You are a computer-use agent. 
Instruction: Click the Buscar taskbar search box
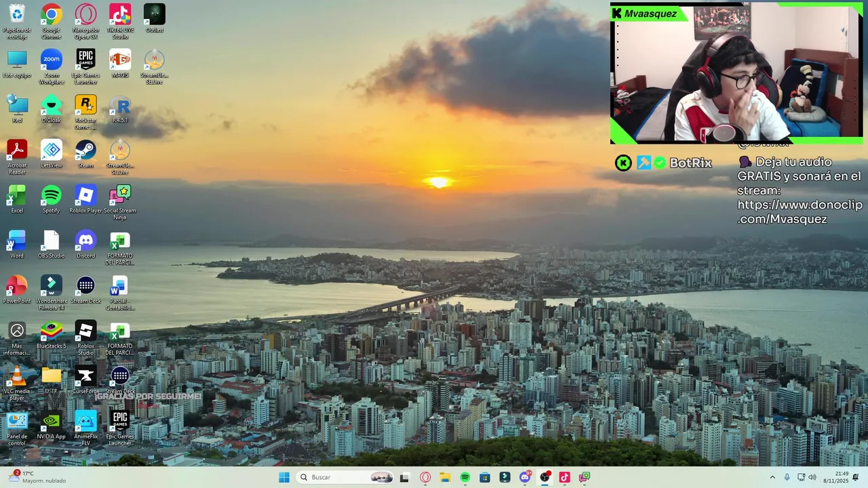[345, 477]
